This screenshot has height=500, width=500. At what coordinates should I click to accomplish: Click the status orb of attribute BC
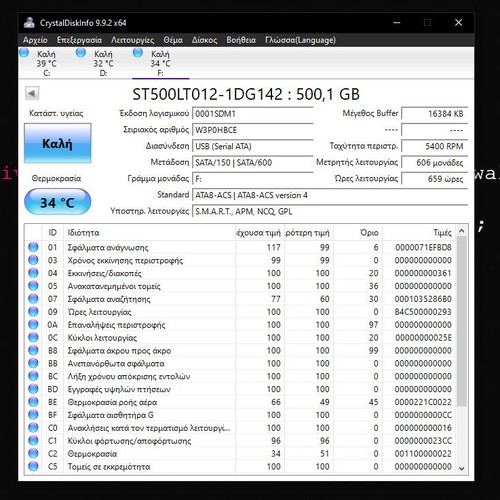[x=33, y=376]
